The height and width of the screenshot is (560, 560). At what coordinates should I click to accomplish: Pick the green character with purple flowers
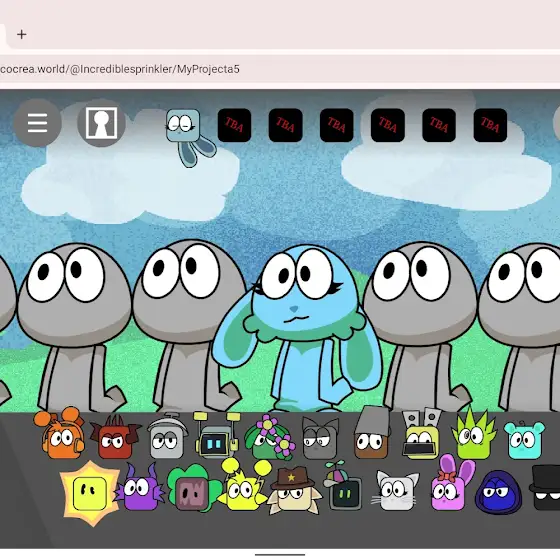[270, 437]
